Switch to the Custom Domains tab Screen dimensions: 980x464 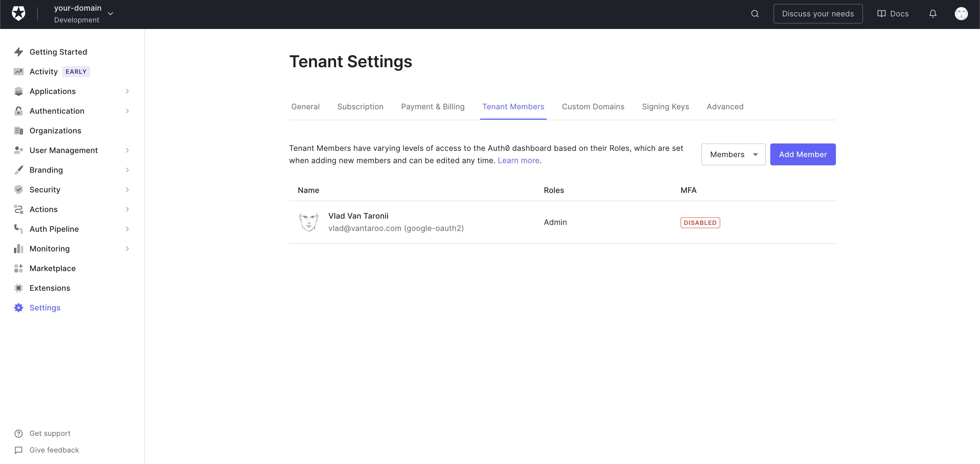coord(593,107)
